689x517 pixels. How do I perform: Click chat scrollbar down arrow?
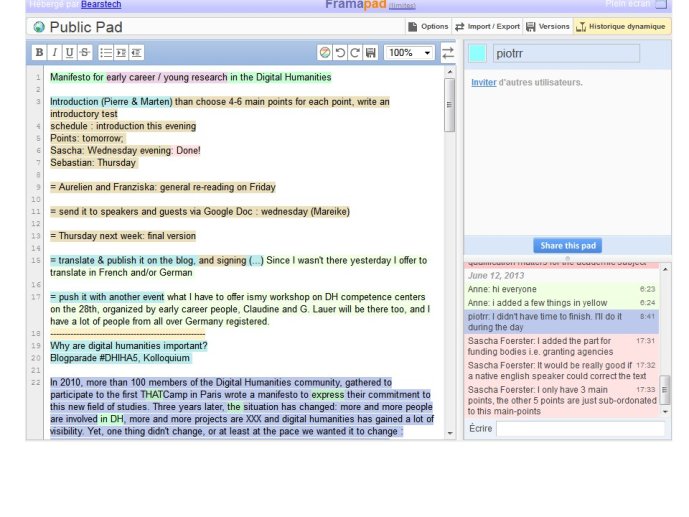point(665,412)
